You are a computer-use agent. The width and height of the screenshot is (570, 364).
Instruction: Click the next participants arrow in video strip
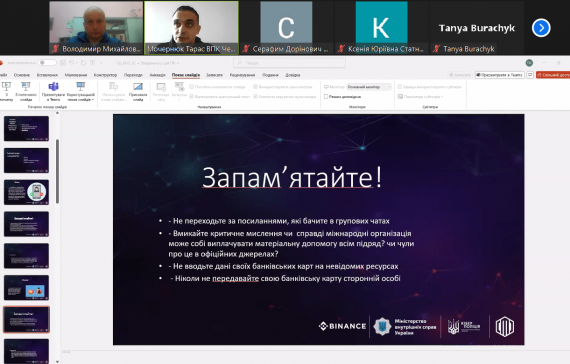[x=541, y=28]
